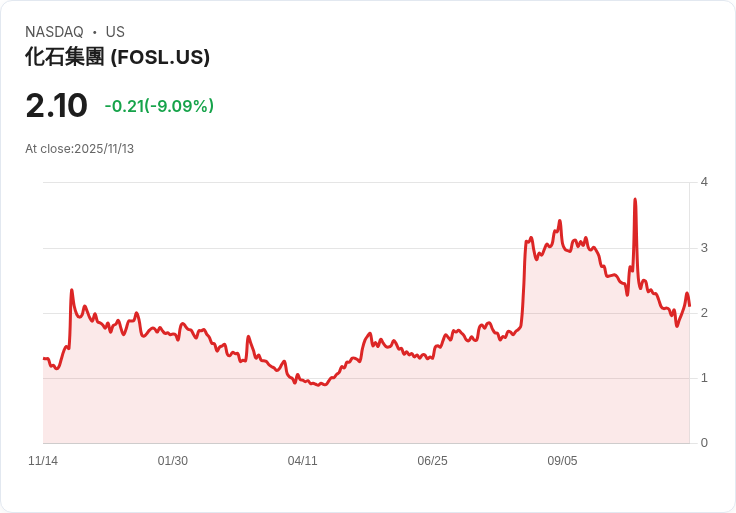Select the 11/14 date on the x-axis
The height and width of the screenshot is (513, 736).
[43, 461]
